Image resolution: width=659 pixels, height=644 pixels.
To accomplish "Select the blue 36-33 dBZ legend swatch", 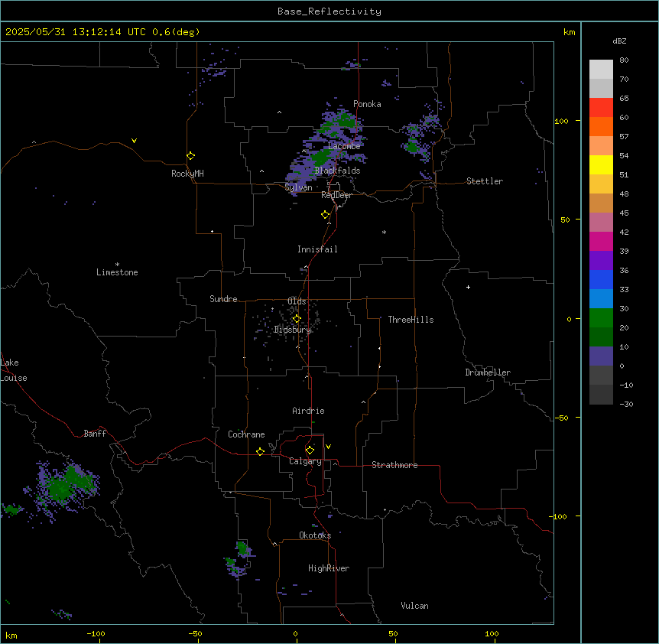I will 601,279.
